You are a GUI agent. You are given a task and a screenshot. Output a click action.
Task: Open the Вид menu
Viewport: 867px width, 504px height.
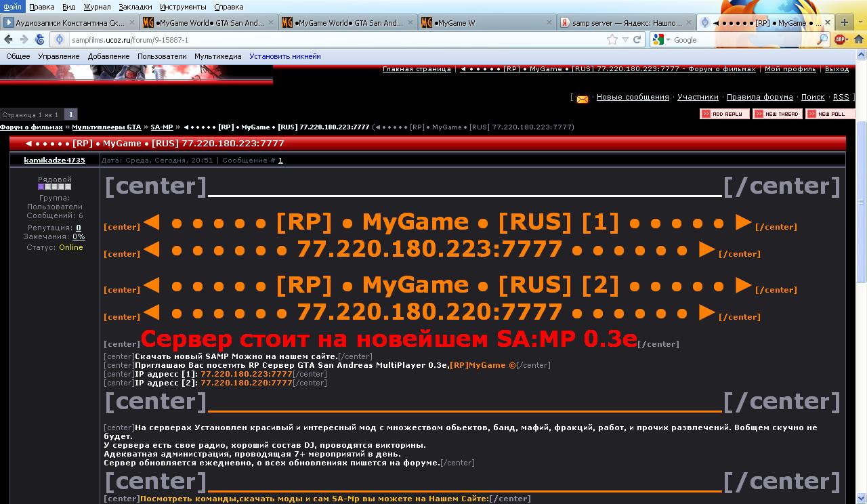click(68, 7)
